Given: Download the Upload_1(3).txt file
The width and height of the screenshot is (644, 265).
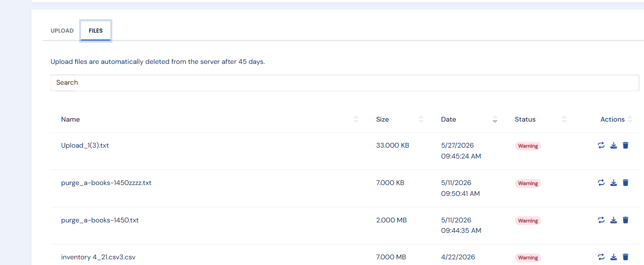Looking at the screenshot, I should (614, 145).
